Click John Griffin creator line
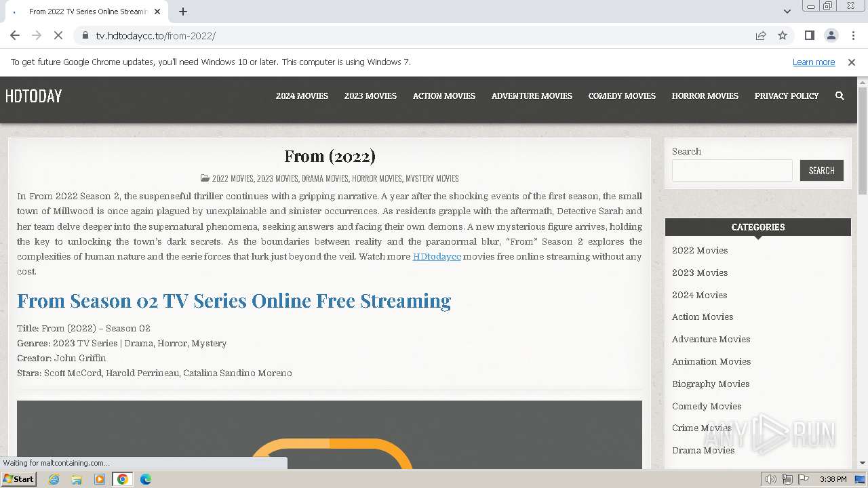Image resolution: width=868 pixels, height=488 pixels. click(x=61, y=359)
